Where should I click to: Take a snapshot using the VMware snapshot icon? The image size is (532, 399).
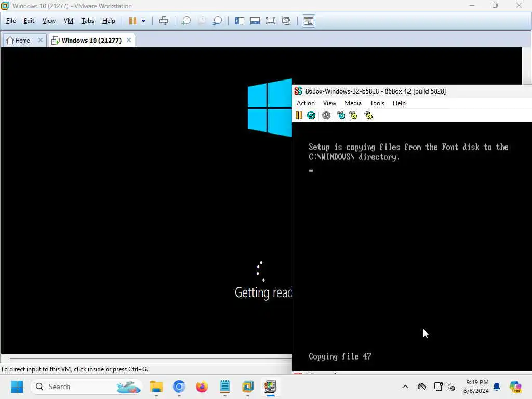[186, 21]
